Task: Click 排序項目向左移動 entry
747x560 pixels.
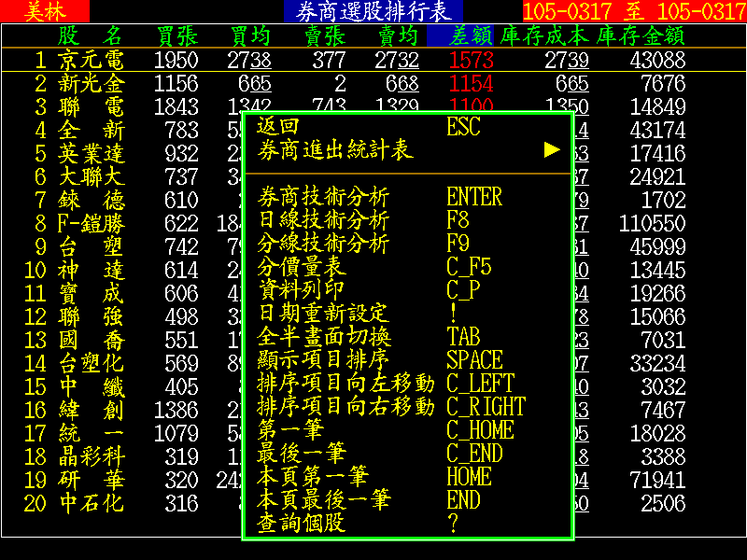Action: 345,384
